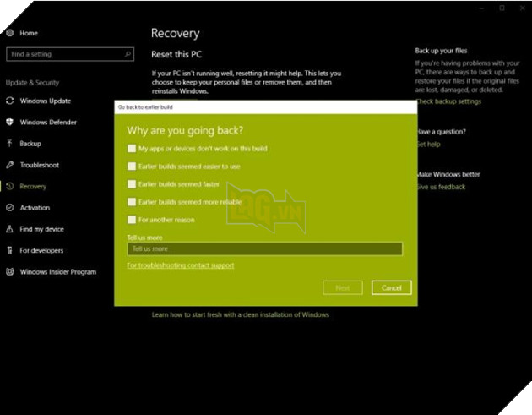Click the Troubleshoot wrench icon
The image size is (532, 415).
[10, 165]
